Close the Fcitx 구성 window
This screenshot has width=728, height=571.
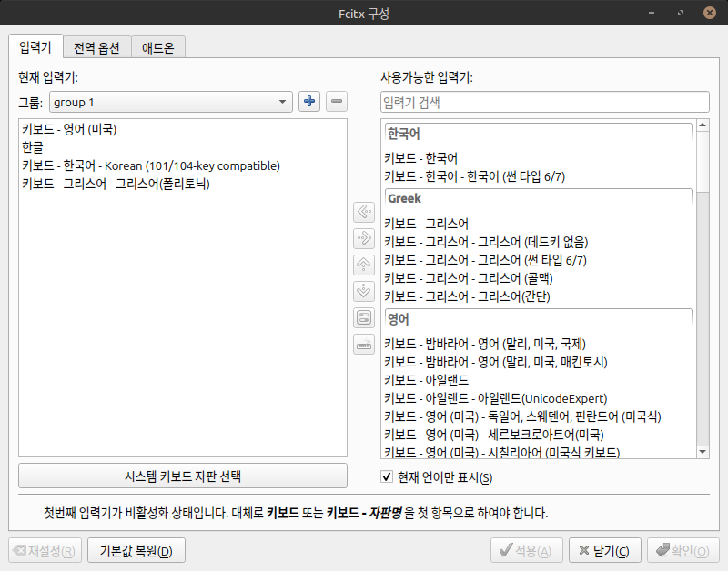click(710, 13)
